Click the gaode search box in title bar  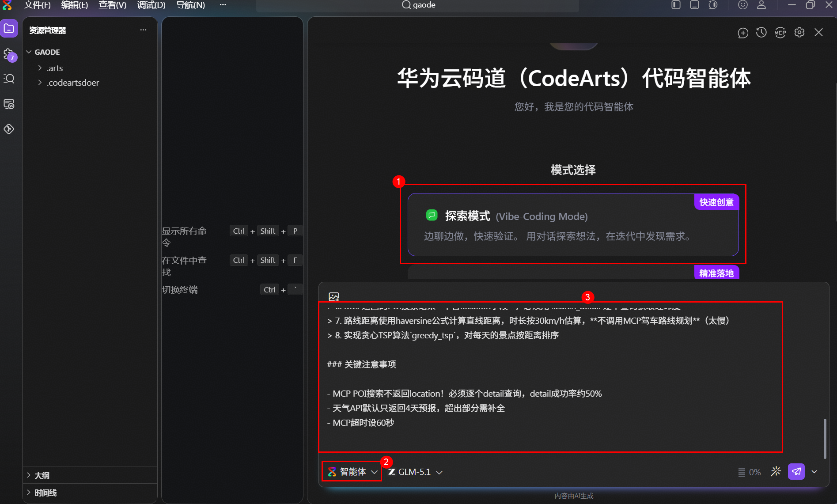pyautogui.click(x=417, y=5)
